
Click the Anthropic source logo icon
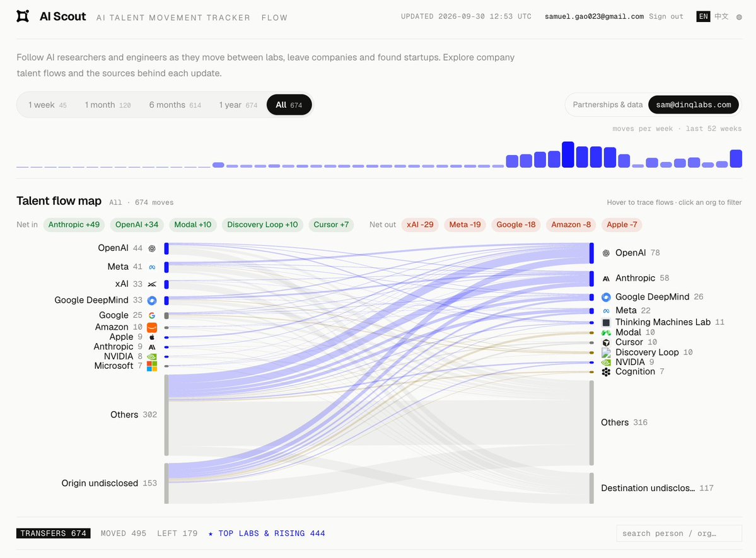152,347
